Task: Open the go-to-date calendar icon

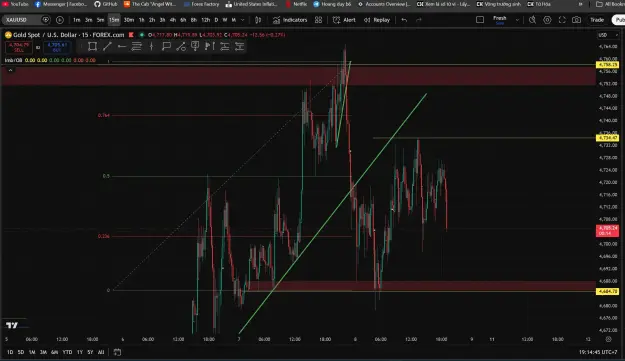Action: [117, 352]
